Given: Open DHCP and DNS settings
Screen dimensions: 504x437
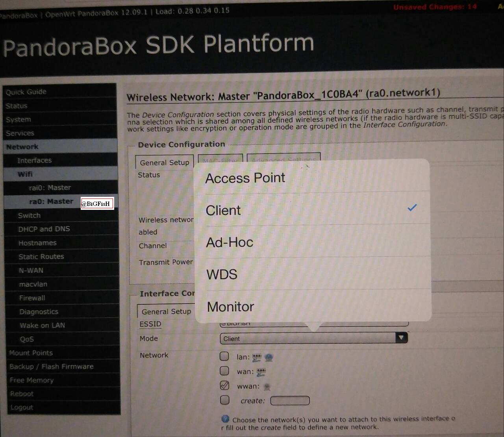Looking at the screenshot, I should pos(61,229).
